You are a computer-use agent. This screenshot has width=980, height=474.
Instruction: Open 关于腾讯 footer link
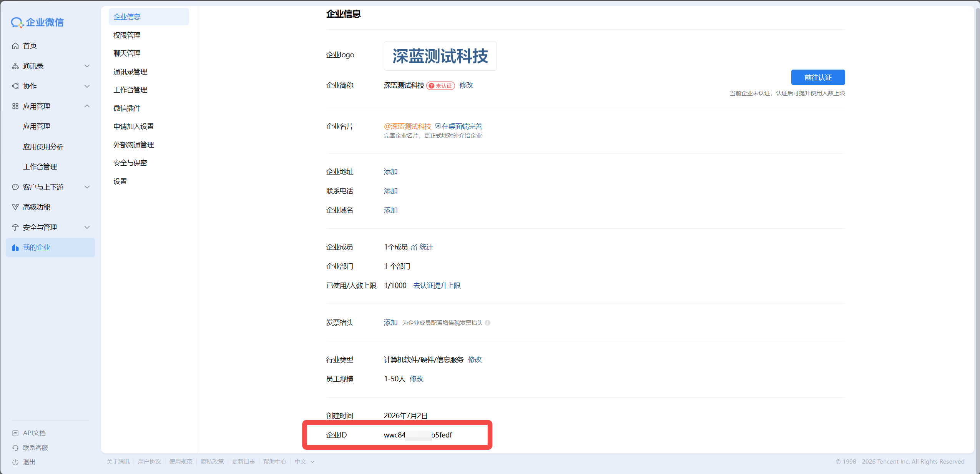(x=118, y=462)
